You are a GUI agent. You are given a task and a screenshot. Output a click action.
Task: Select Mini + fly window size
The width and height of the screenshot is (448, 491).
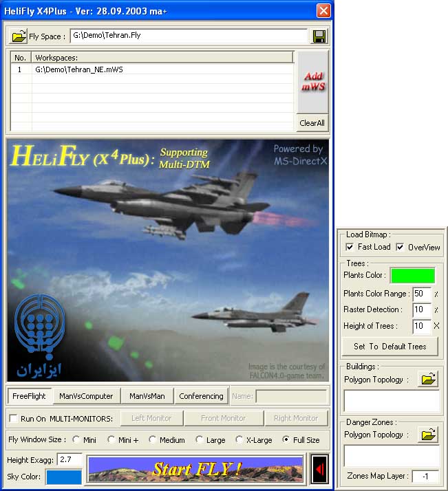pyautogui.click(x=111, y=439)
